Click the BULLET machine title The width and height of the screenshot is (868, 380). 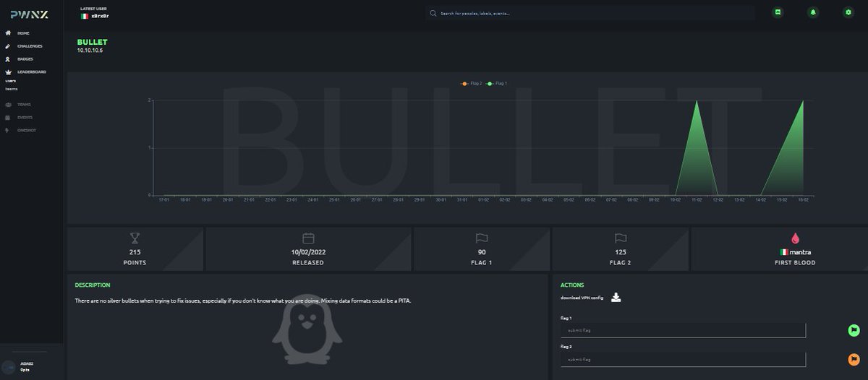92,42
